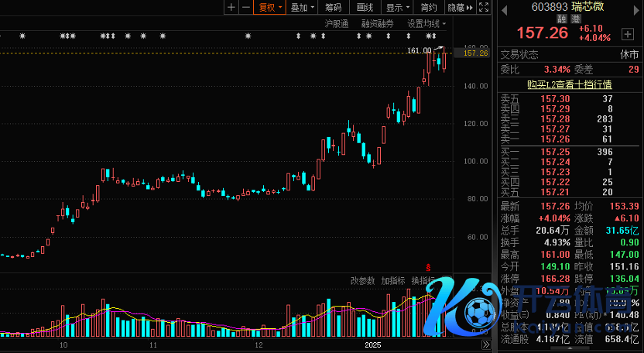
Task: Select the 画线 drawing tools tab
Action: tap(365, 8)
